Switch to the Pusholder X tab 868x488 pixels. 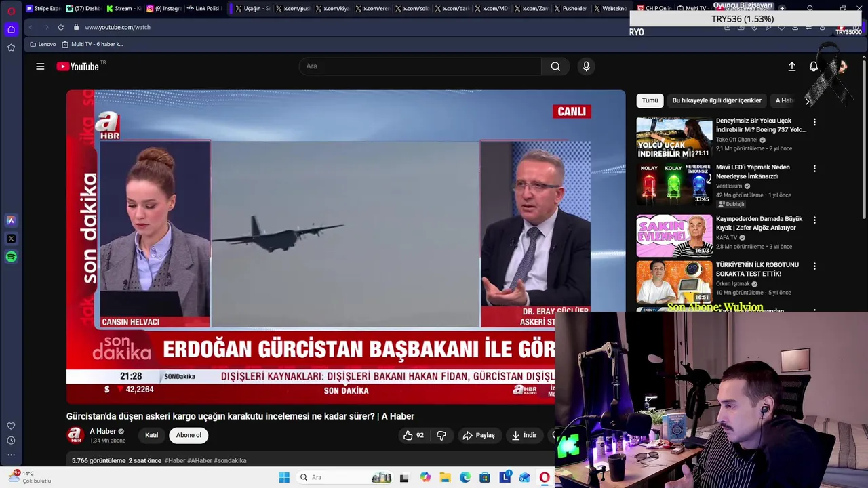pyautogui.click(x=570, y=9)
